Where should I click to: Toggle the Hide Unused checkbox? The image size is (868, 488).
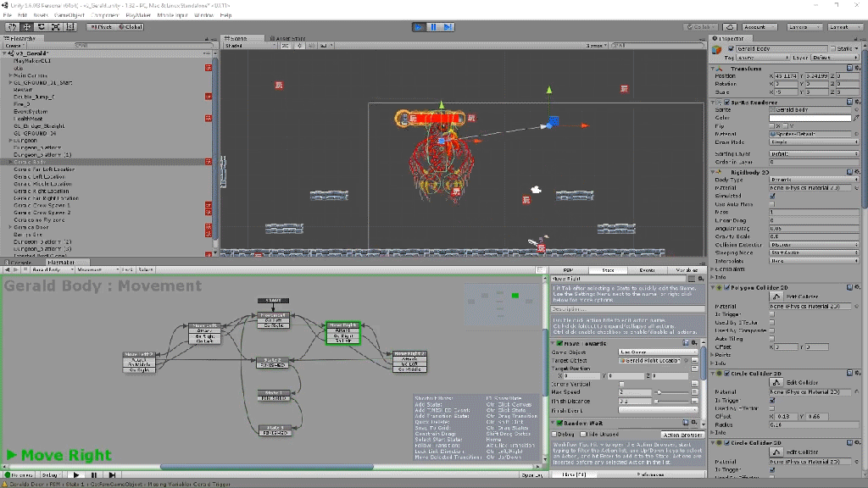pyautogui.click(x=583, y=435)
